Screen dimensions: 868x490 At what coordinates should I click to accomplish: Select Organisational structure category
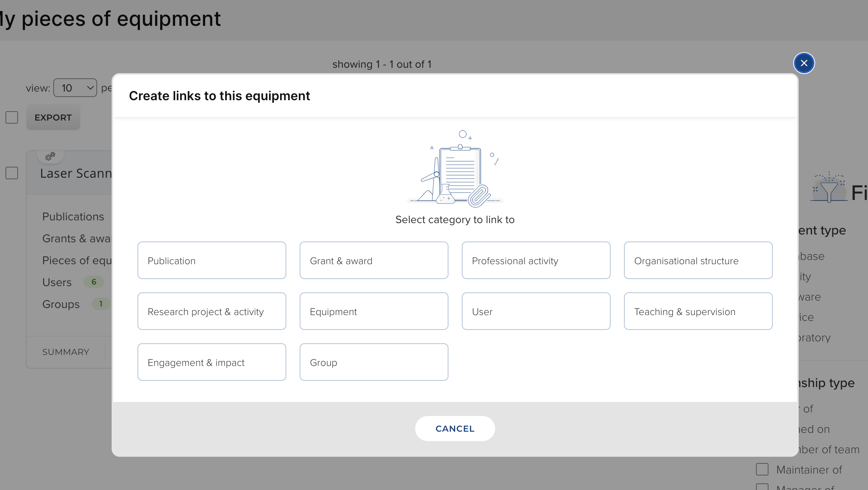pyautogui.click(x=698, y=260)
